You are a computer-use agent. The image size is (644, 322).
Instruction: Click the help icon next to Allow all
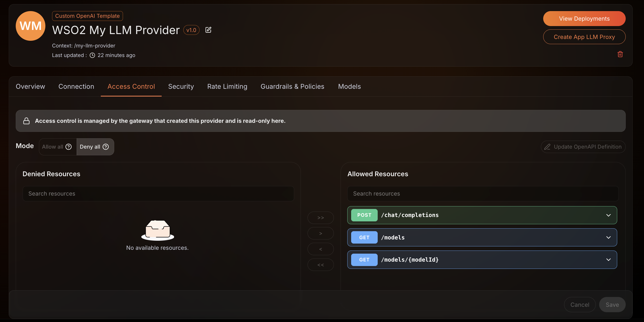[x=69, y=147]
